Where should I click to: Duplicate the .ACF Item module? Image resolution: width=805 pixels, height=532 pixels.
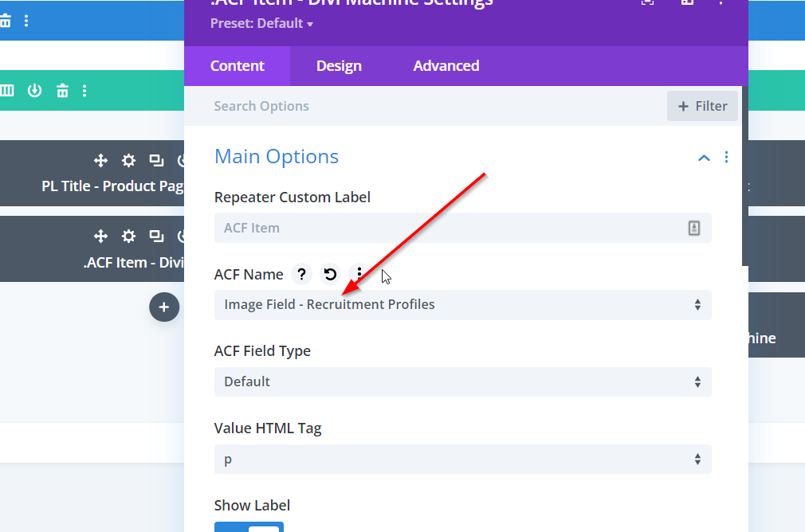(x=156, y=237)
